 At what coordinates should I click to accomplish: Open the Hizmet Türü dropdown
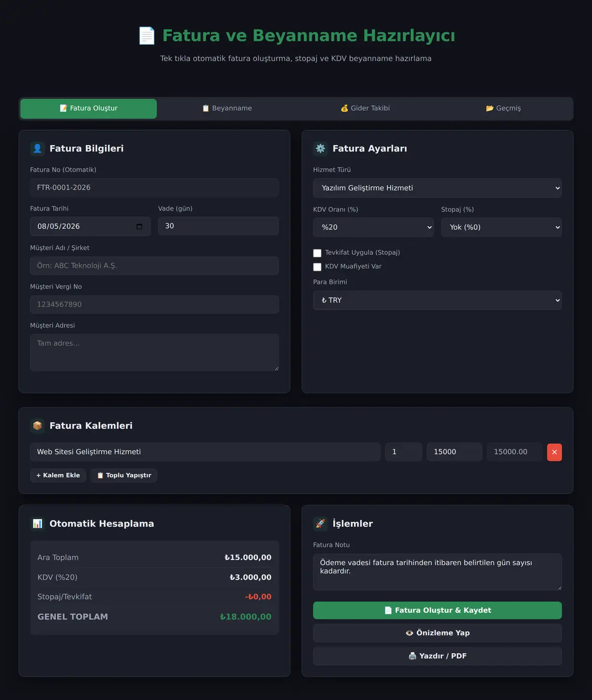(438, 188)
